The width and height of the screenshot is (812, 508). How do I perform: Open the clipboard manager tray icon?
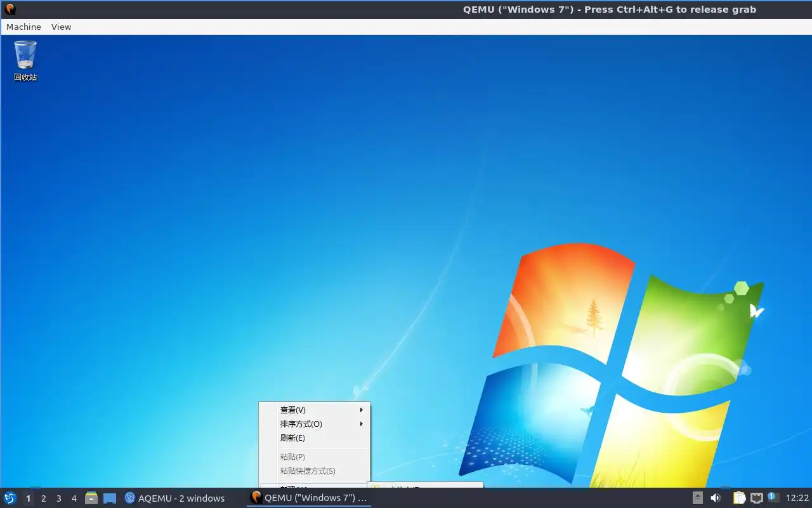tap(739, 498)
